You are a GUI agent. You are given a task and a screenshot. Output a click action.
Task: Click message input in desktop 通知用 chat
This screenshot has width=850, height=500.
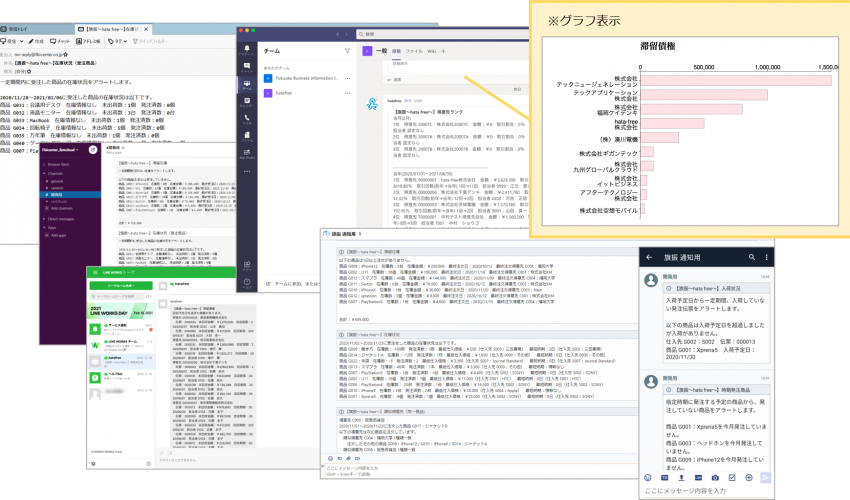[x=480, y=470]
